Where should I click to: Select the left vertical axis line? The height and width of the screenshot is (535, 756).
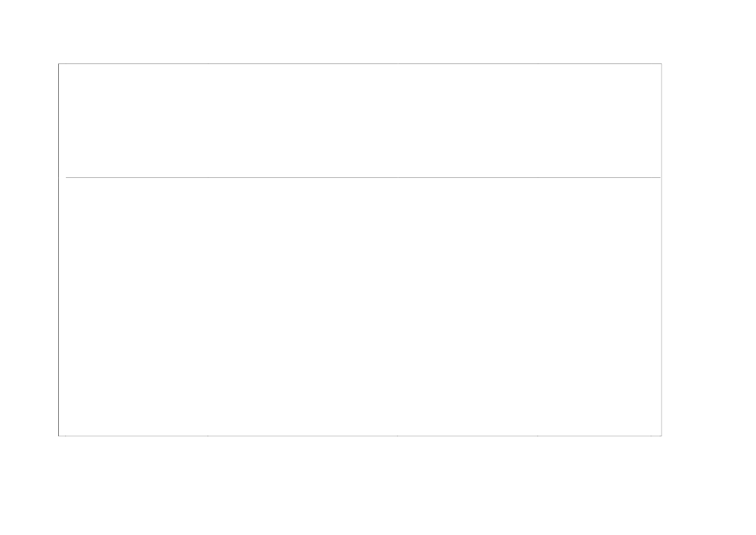[59, 250]
